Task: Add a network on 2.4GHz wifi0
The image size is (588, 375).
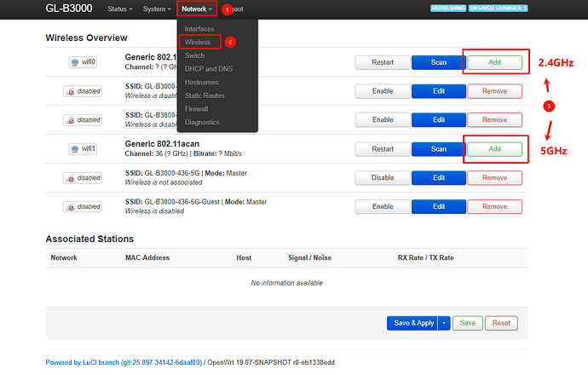Action: coord(494,62)
